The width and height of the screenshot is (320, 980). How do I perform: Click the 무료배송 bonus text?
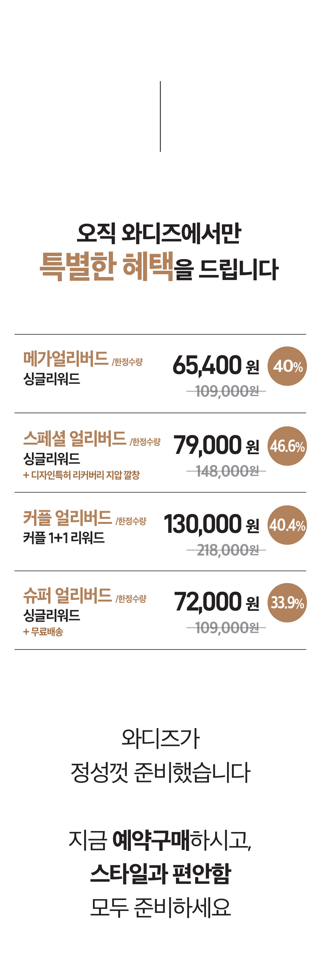(x=43, y=632)
